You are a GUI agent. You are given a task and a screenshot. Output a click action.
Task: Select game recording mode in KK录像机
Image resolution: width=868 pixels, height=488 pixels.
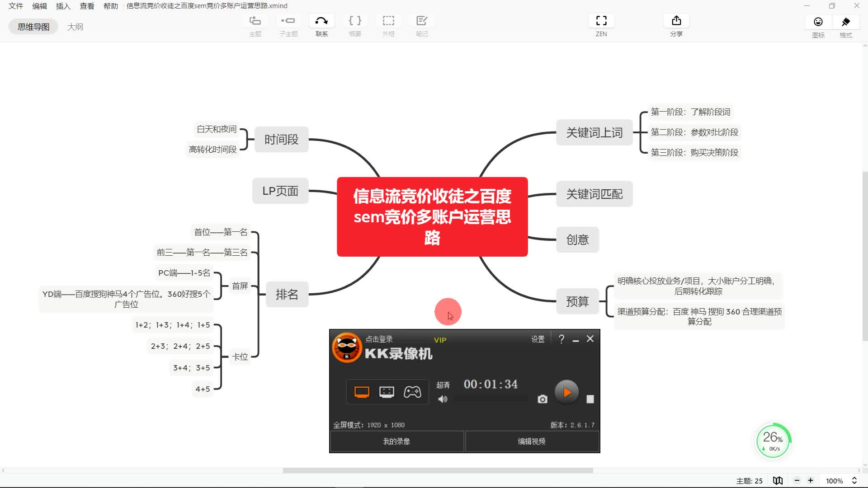412,392
